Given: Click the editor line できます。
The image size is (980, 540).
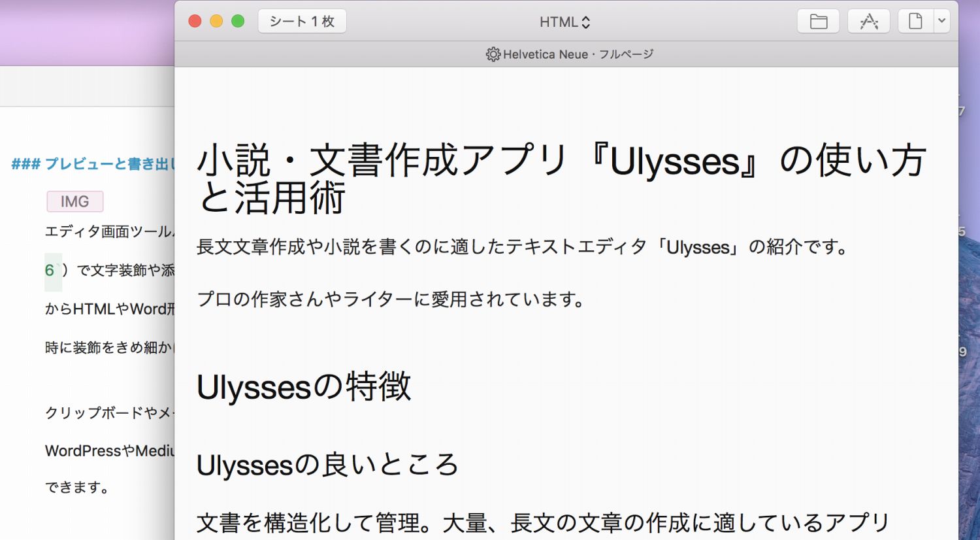Looking at the screenshot, I should (x=77, y=487).
